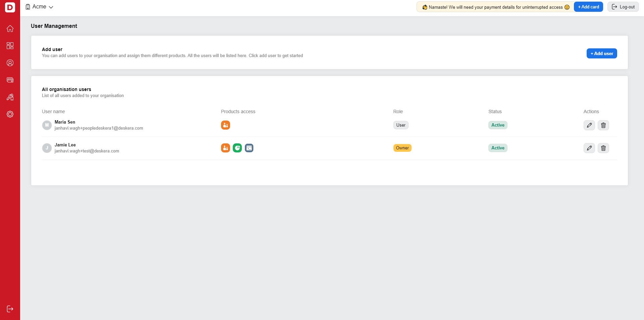The height and width of the screenshot is (320, 644).
Task: Open the user profile icon in sidebar
Action: [x=10, y=63]
